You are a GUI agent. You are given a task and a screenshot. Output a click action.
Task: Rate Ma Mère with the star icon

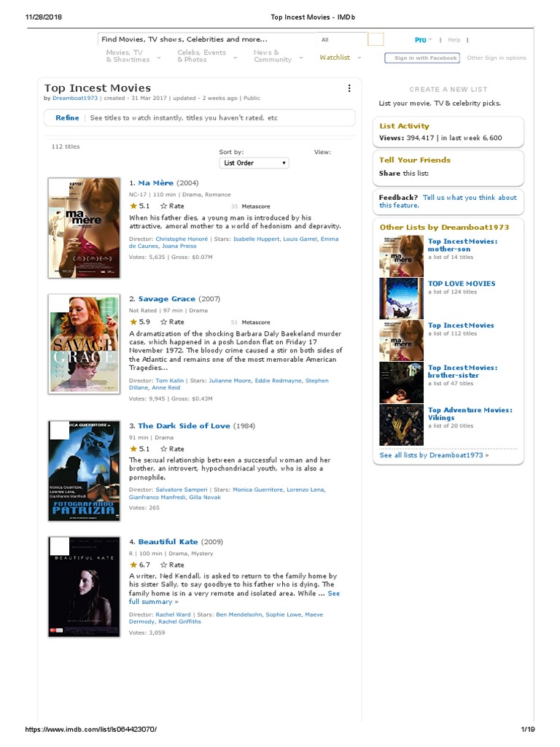(x=164, y=206)
